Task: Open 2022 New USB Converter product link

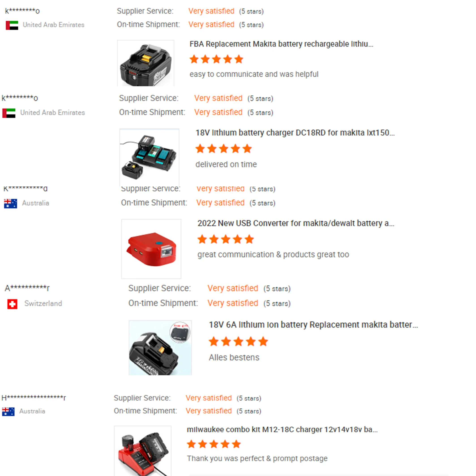Action: [x=296, y=223]
